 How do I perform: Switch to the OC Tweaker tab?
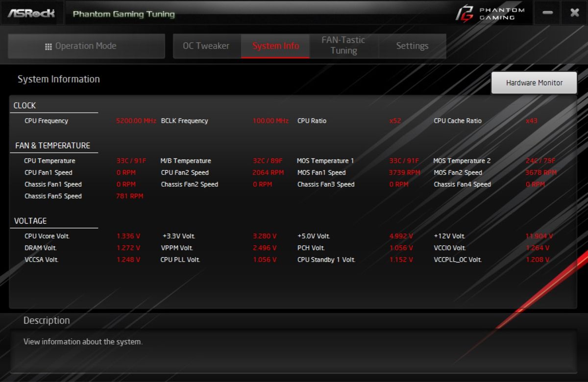click(206, 46)
